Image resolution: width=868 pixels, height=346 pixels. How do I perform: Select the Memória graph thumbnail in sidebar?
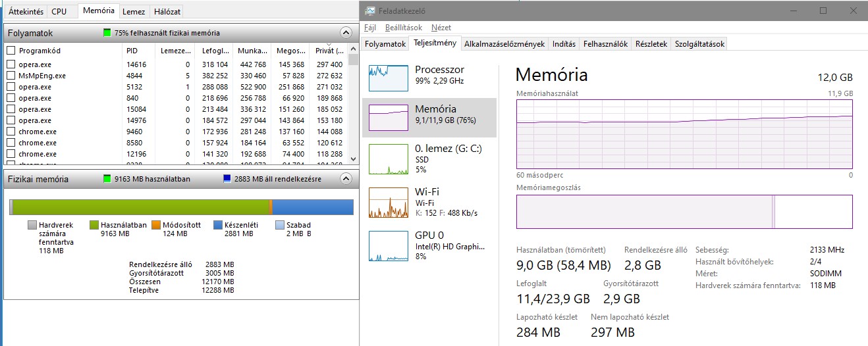(x=389, y=118)
